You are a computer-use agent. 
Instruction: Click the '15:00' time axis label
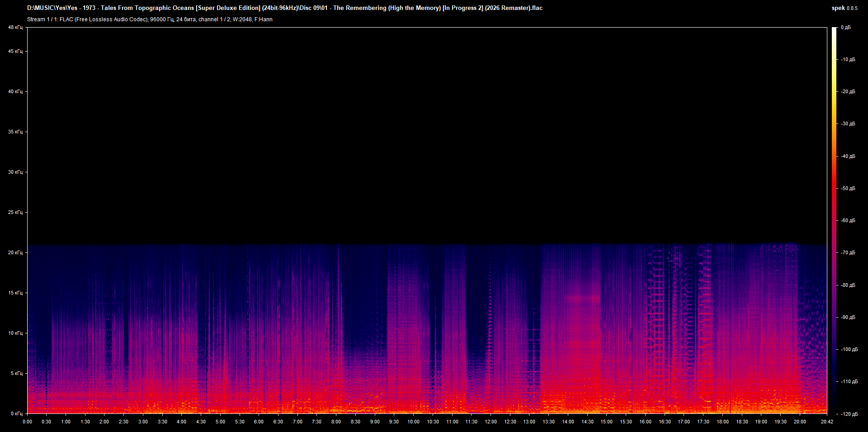click(x=606, y=422)
